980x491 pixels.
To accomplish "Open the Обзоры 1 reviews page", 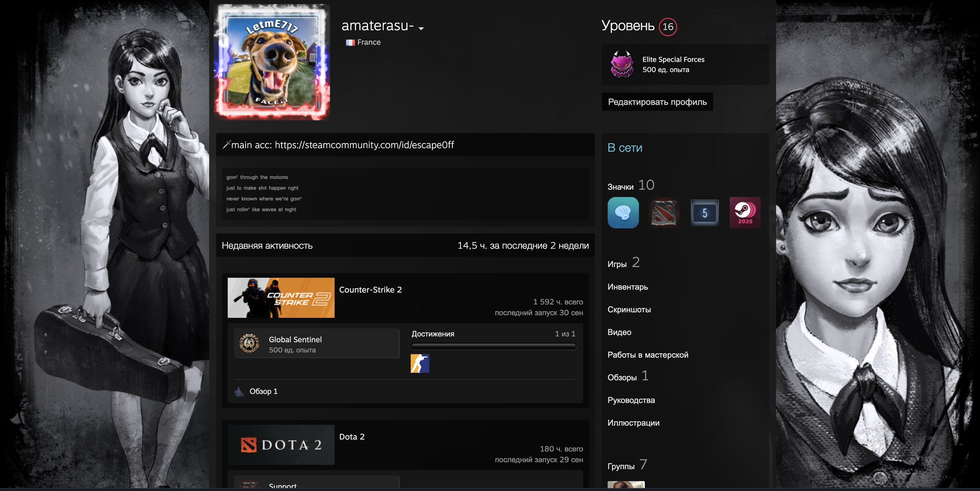I will (628, 377).
